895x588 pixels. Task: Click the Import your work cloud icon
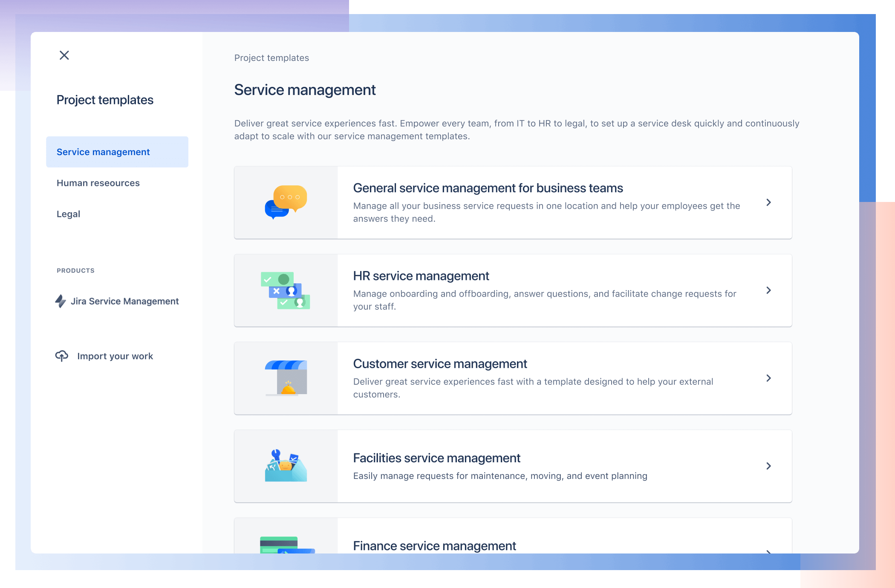61,355
